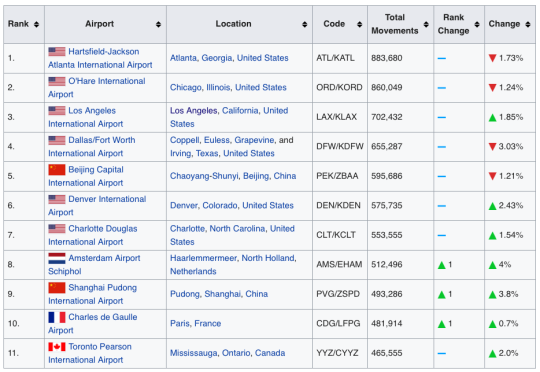This screenshot has height=372, width=540.
Task: Sort by Code column sort arrows
Action: click(360, 24)
